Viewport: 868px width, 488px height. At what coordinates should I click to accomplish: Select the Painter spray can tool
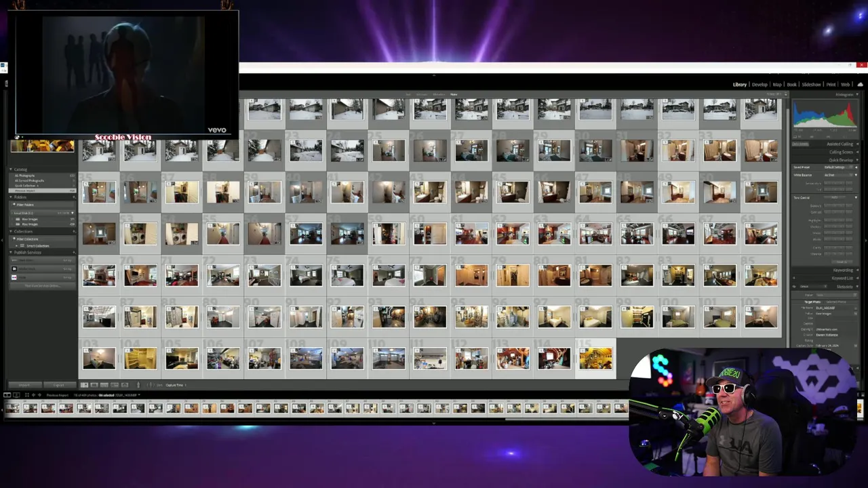pyautogui.click(x=138, y=385)
